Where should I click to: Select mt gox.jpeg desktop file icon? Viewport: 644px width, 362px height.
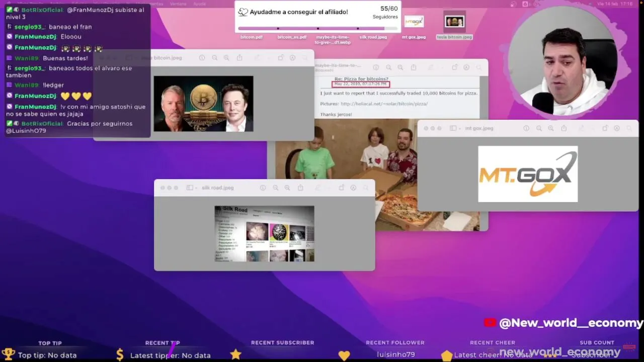pos(414,22)
